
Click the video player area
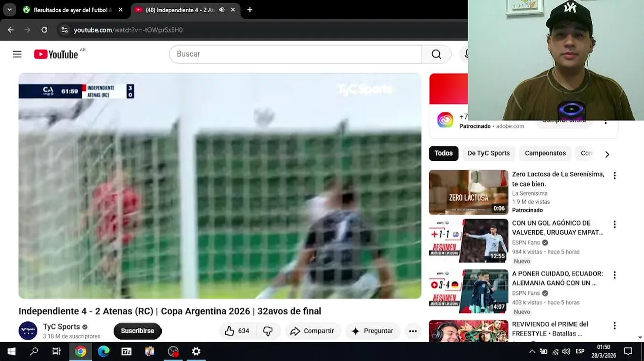[220, 186]
